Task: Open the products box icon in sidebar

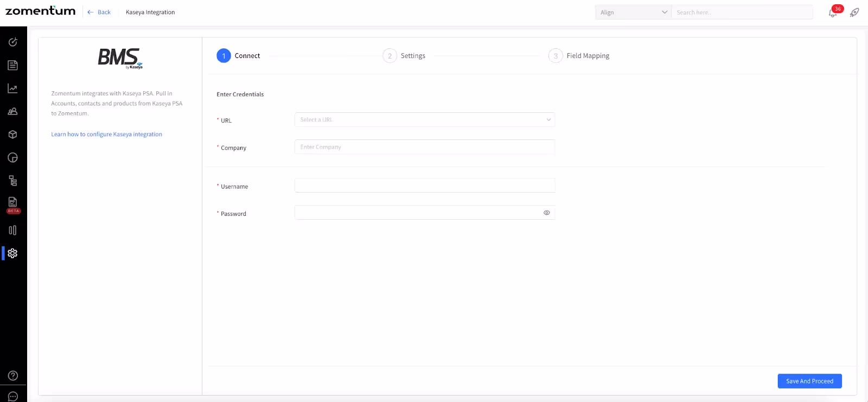Action: pyautogui.click(x=13, y=135)
